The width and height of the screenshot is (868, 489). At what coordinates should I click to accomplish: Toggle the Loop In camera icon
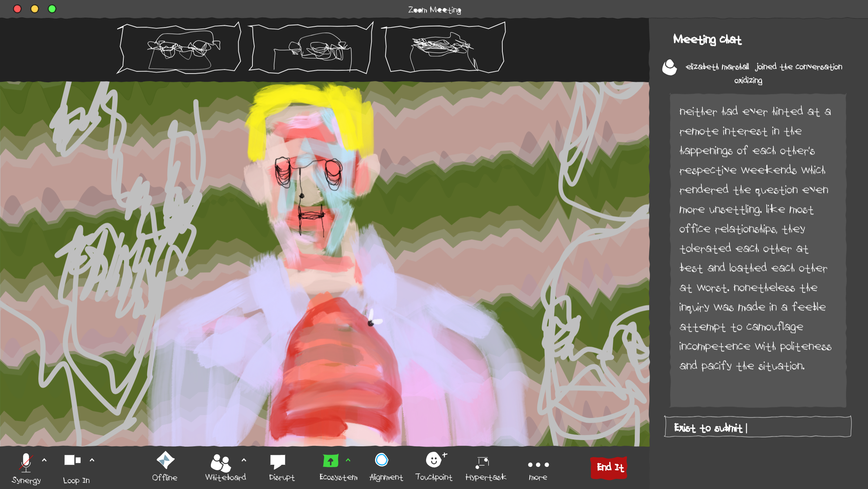pos(72,460)
